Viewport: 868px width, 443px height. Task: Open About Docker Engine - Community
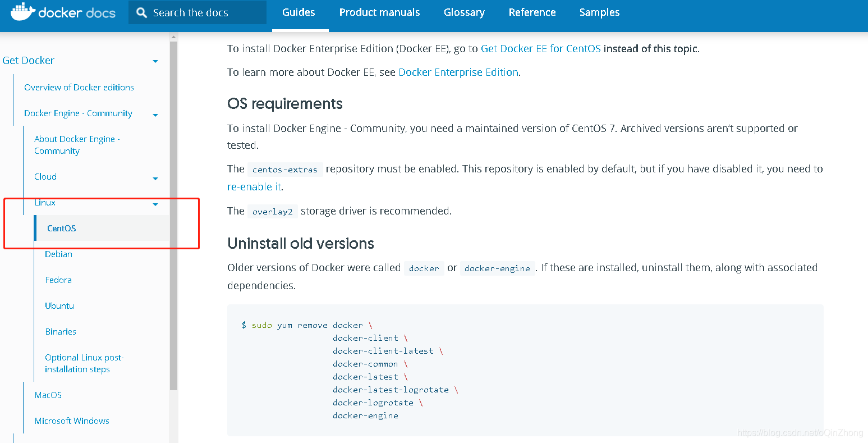tap(77, 145)
